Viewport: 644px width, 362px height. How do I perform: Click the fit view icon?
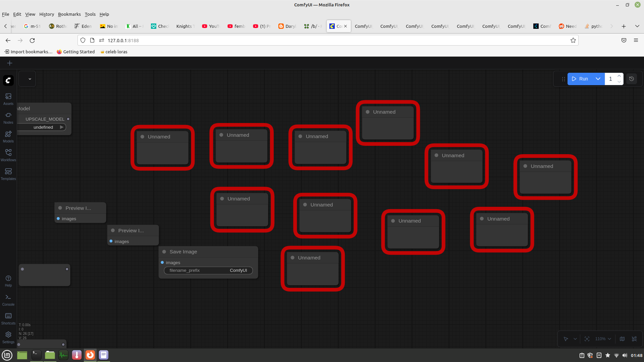587,339
